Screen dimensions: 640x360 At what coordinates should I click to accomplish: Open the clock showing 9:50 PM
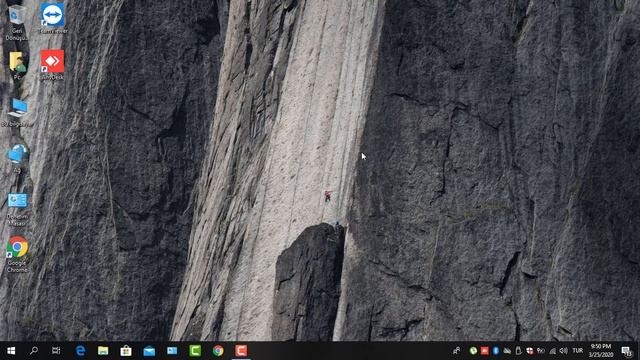point(601,351)
